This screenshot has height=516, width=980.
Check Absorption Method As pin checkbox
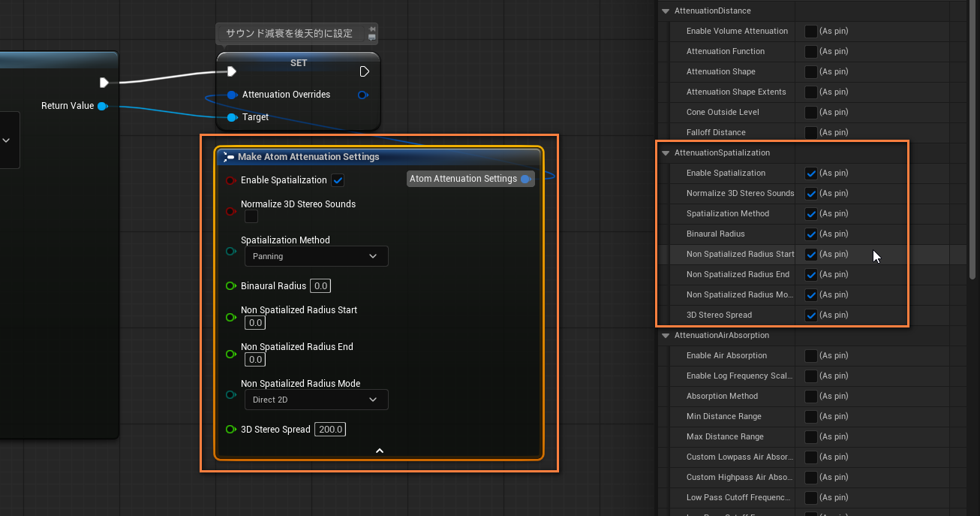point(811,396)
